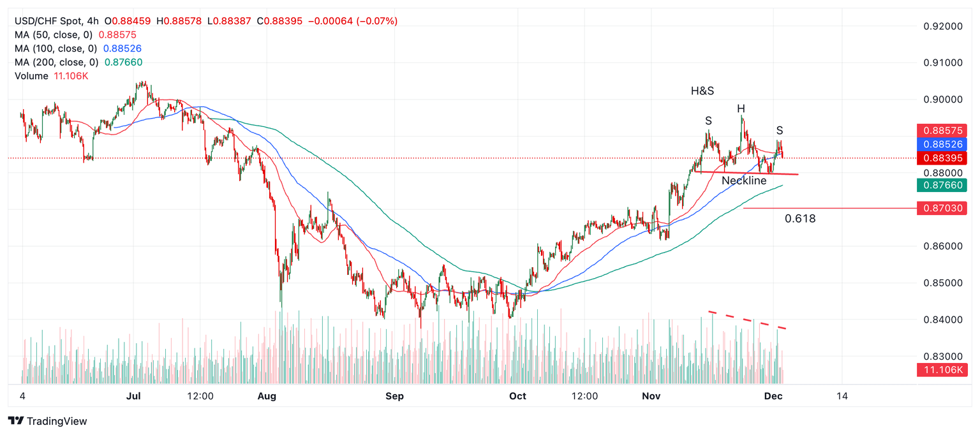The image size is (980, 435).
Task: Click the Neckline text annotation
Action: pyautogui.click(x=744, y=181)
